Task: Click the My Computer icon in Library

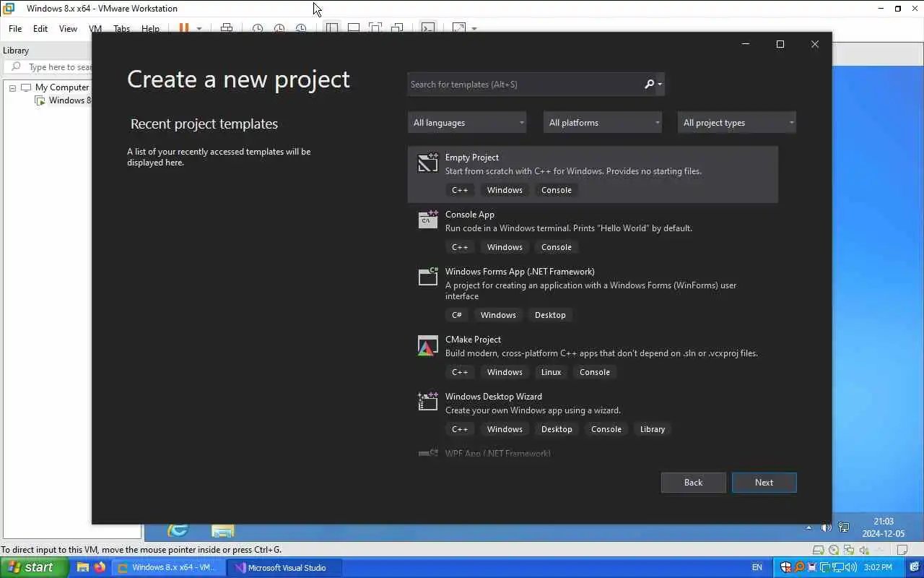Action: pyautogui.click(x=27, y=87)
